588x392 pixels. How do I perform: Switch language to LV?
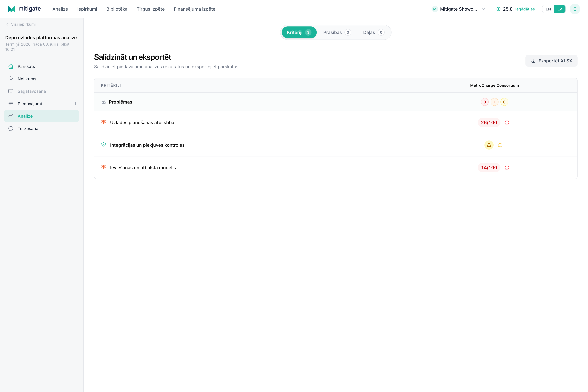tap(560, 9)
